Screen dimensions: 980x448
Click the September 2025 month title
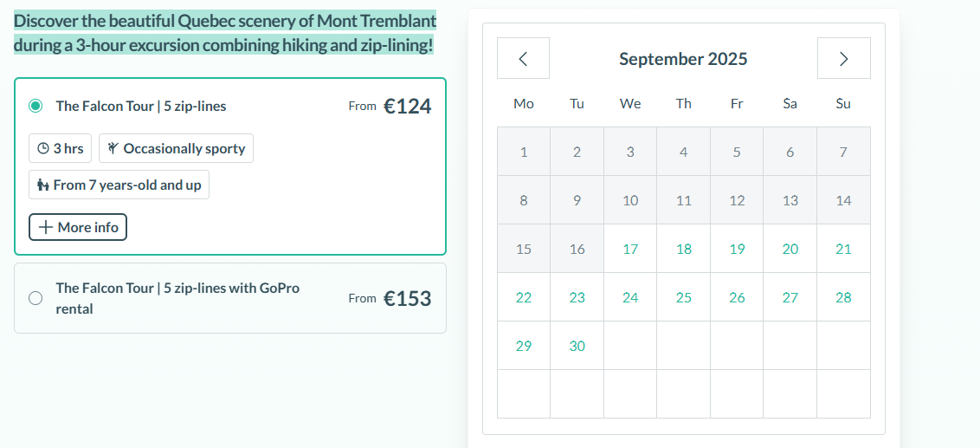[683, 59]
